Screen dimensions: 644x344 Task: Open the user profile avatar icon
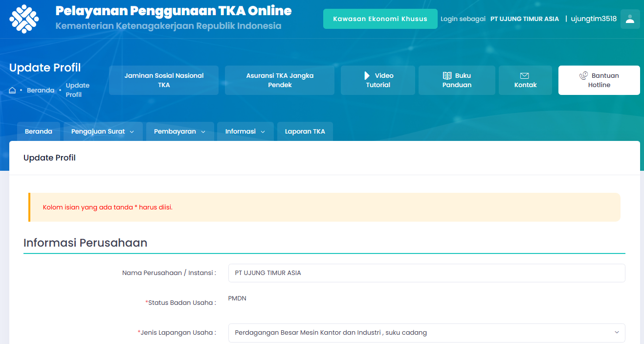(x=630, y=19)
